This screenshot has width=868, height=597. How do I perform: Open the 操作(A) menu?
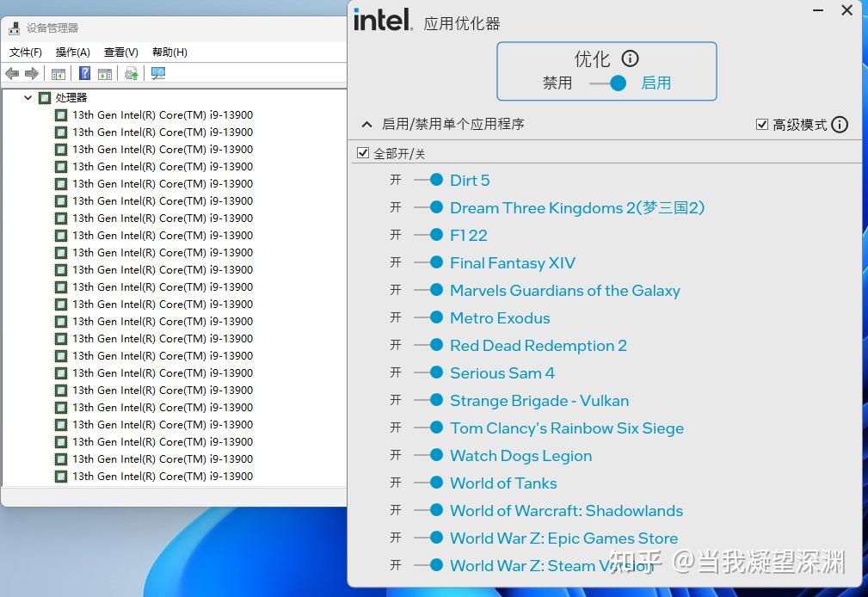(x=72, y=52)
